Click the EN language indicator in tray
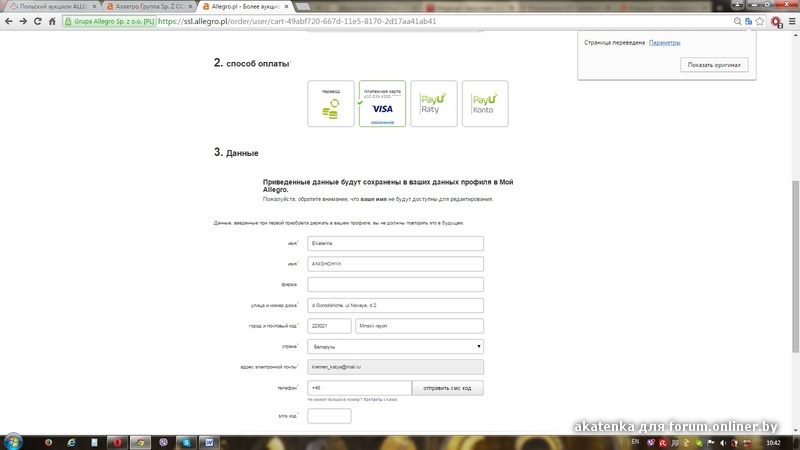The image size is (800, 450). point(635,442)
